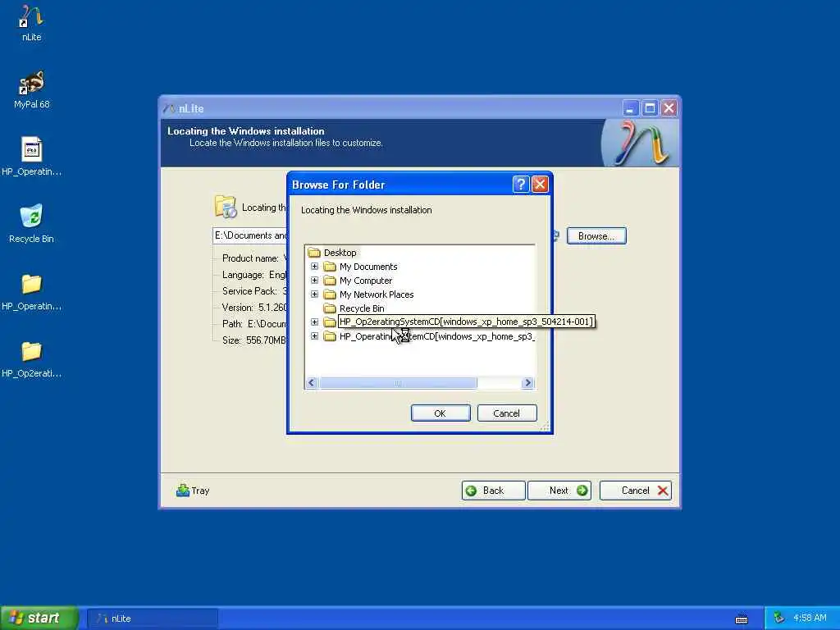Cancel the Browse For Folder dialog
Image resolution: width=840 pixels, height=630 pixels.
pos(507,413)
